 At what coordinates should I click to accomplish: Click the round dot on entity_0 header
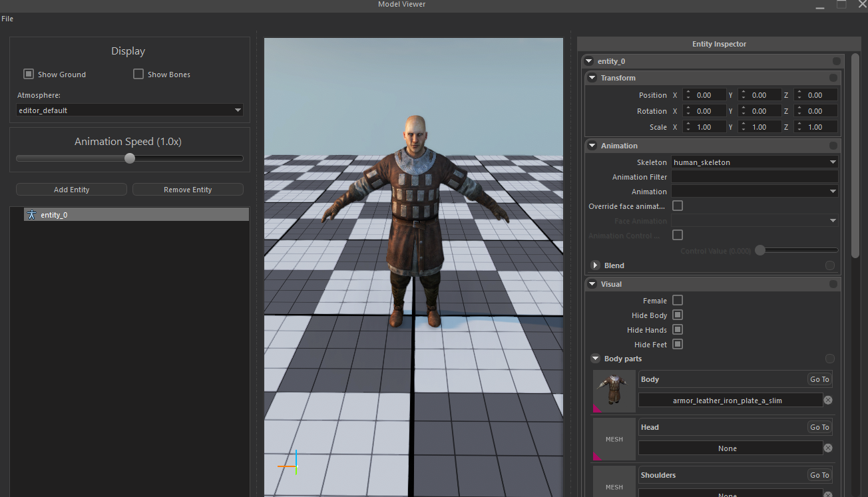pos(837,61)
